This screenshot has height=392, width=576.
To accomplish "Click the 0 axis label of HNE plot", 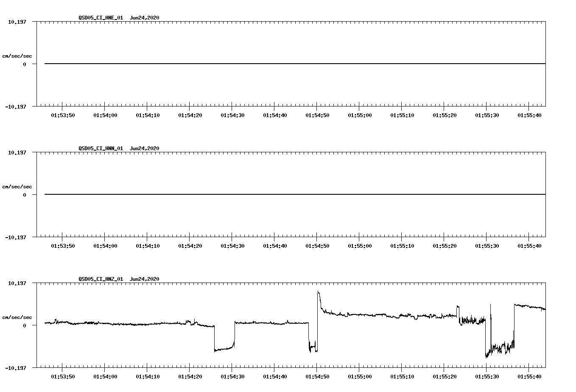I will tap(25, 64).
